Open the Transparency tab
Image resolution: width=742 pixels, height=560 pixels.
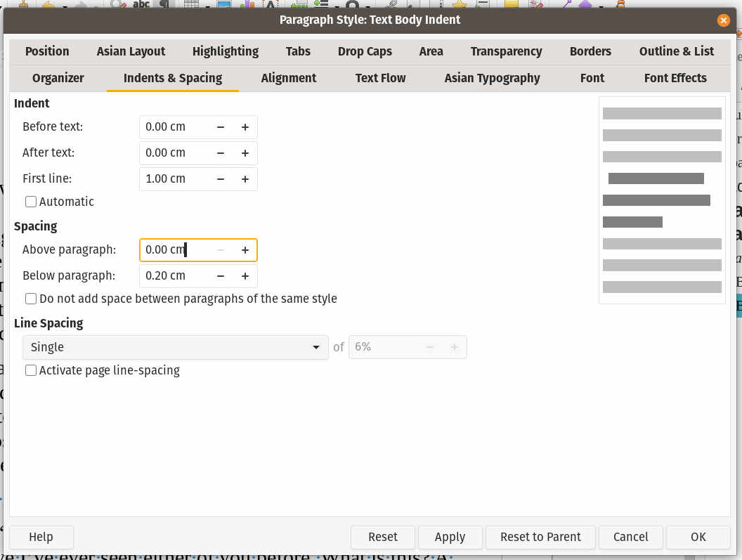[x=507, y=51]
